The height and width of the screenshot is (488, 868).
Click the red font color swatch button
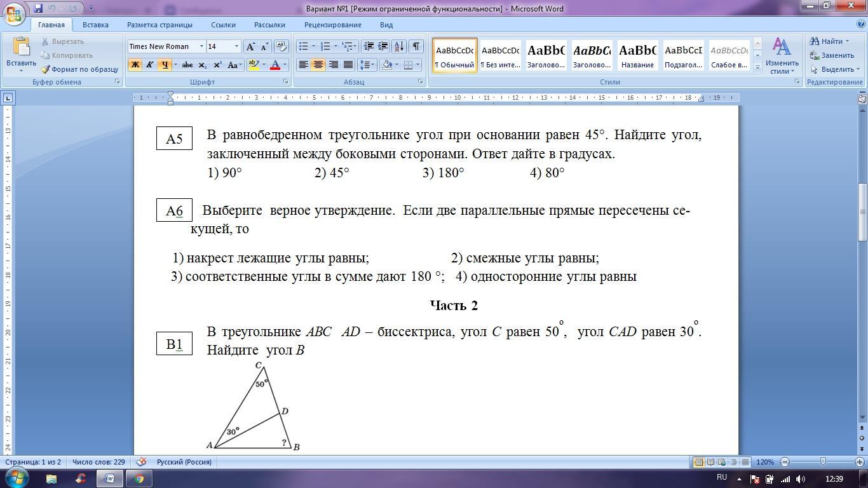[275, 65]
